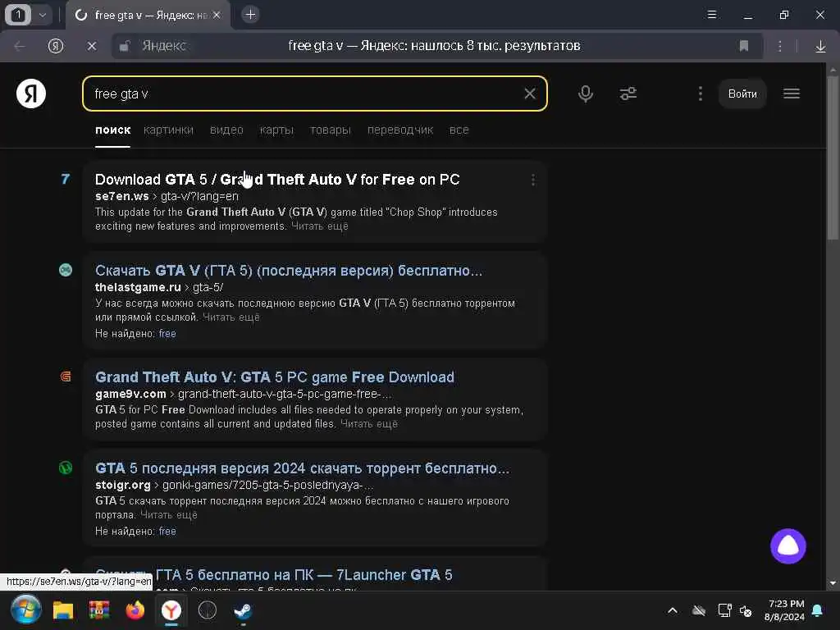Switch to видео tab
The image size is (840, 630).
coord(226,130)
